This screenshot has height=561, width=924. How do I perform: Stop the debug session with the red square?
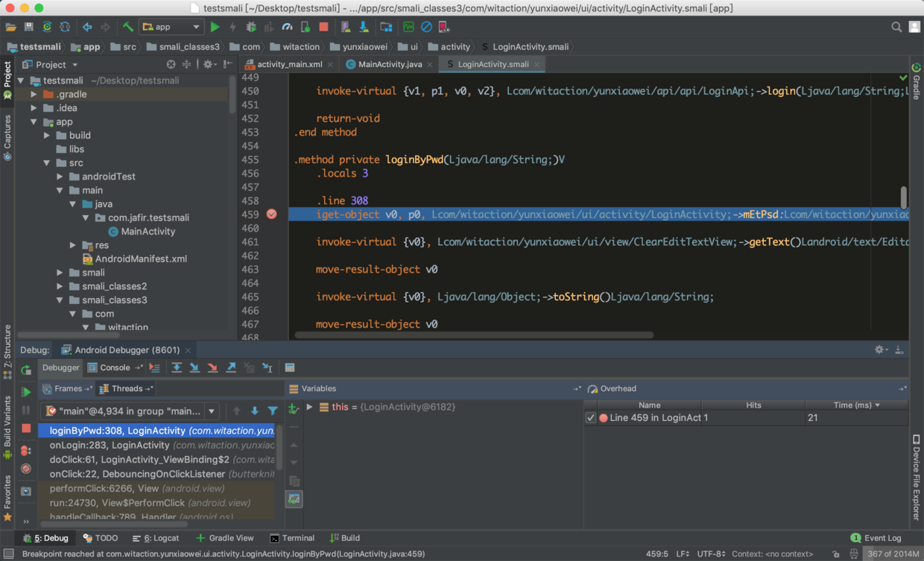coord(26,428)
